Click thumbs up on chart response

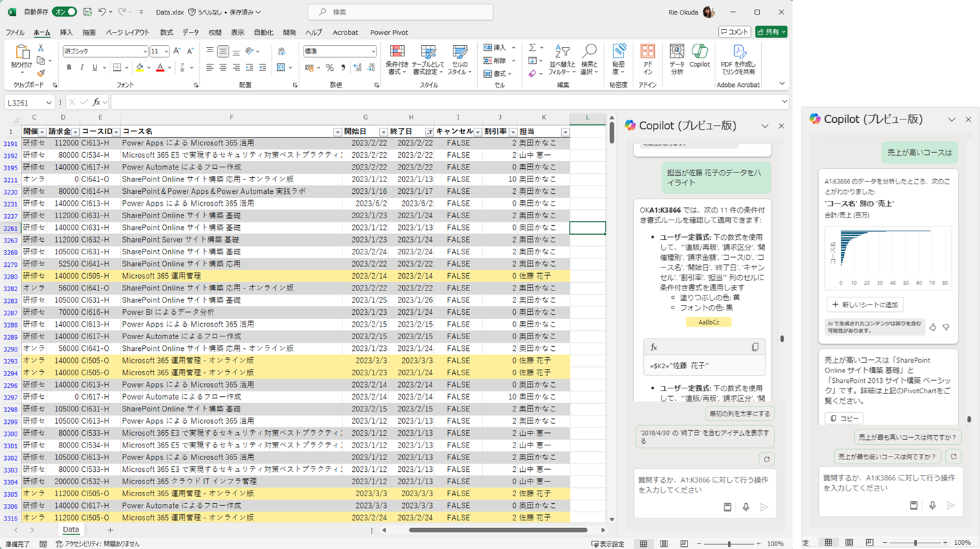(x=933, y=327)
